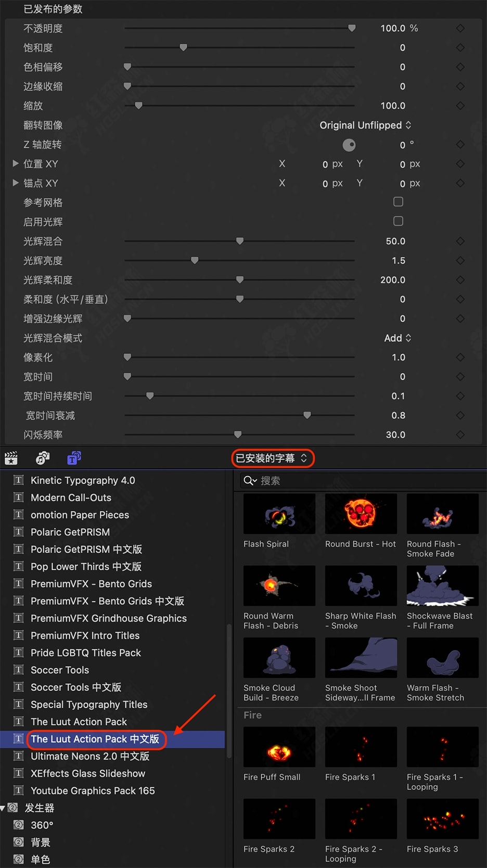Open the Photos and Audio sidebar icon
This screenshot has height=868, width=487.
(x=43, y=458)
